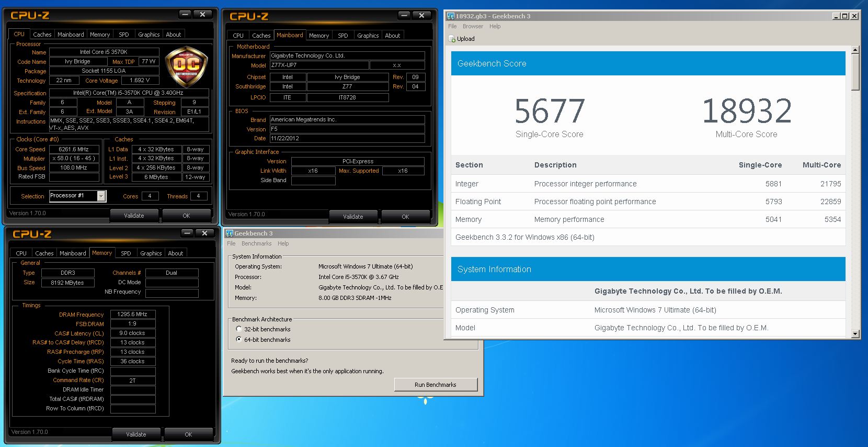
Task: Open Benchmarks menu in Geekbench 3
Action: [257, 243]
